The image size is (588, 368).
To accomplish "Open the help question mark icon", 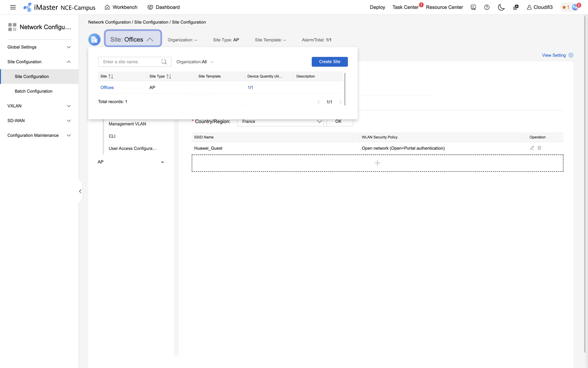I will tap(486, 7).
